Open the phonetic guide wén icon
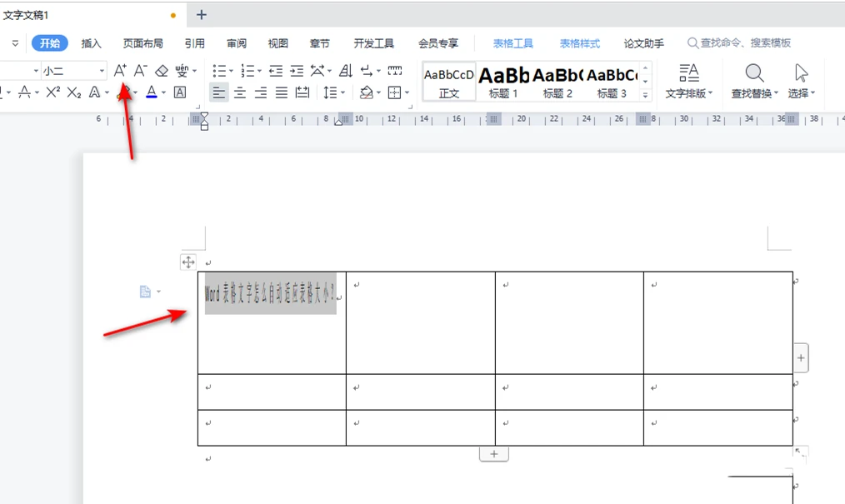The image size is (845, 504). [x=182, y=71]
